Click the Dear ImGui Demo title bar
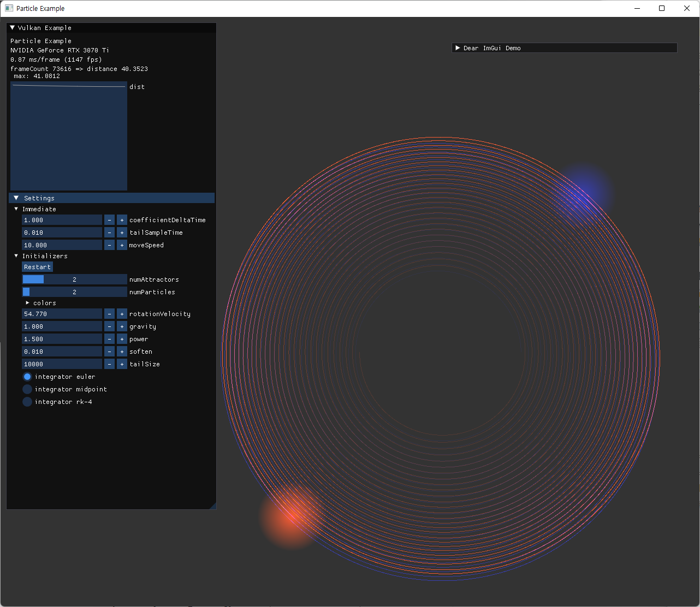 click(x=565, y=48)
